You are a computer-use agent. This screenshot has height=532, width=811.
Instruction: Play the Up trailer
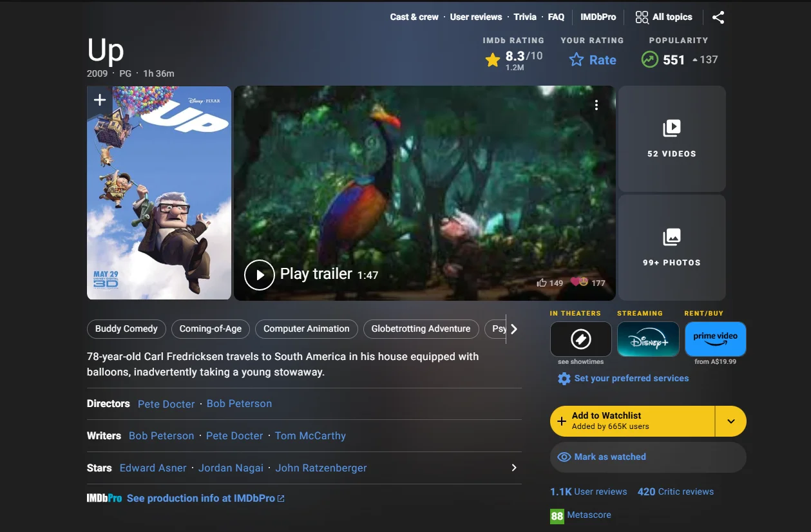pyautogui.click(x=260, y=274)
